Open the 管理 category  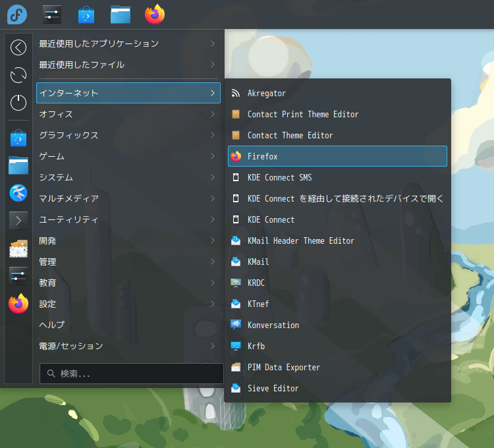tap(128, 262)
